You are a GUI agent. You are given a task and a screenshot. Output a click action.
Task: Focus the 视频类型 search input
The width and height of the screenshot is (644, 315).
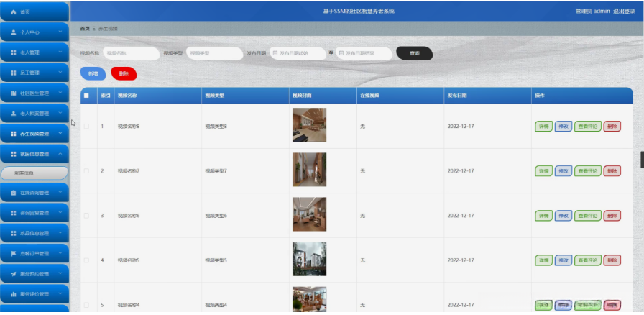tap(214, 53)
